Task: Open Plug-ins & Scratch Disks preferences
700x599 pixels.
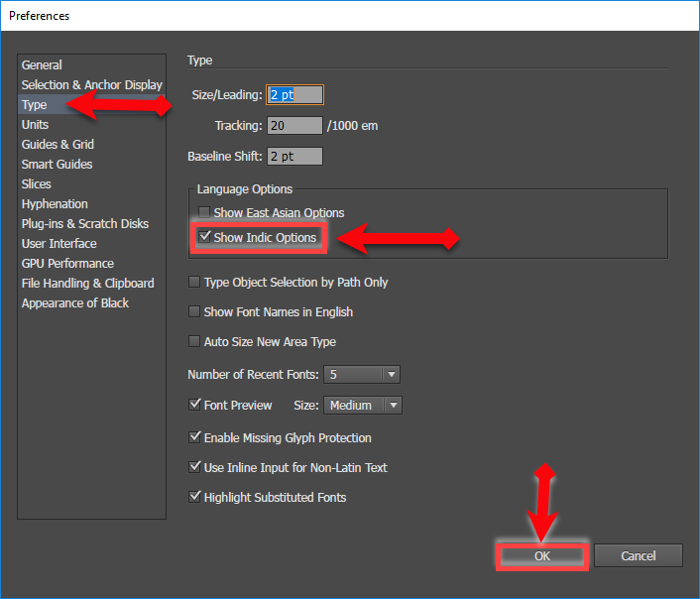Action: click(x=85, y=224)
